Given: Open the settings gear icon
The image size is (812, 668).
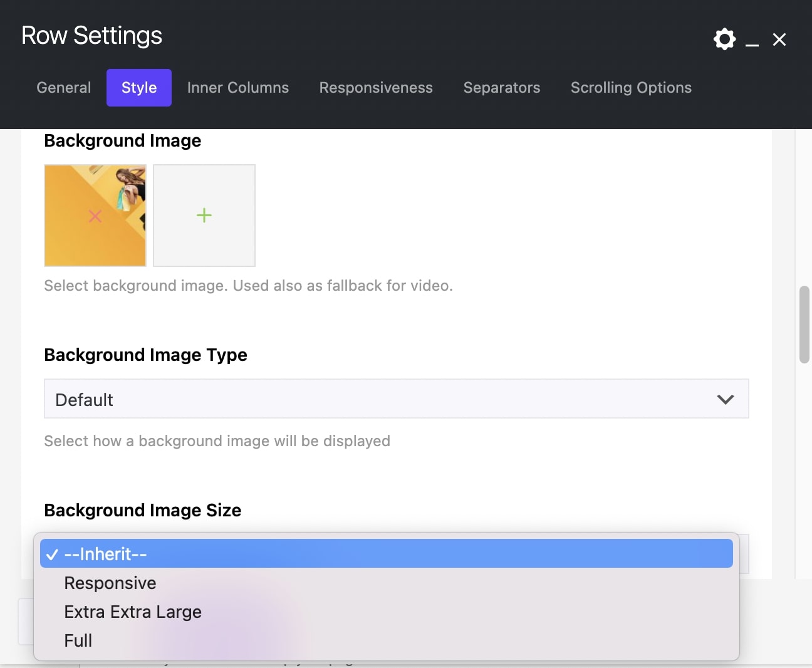Looking at the screenshot, I should [x=724, y=39].
